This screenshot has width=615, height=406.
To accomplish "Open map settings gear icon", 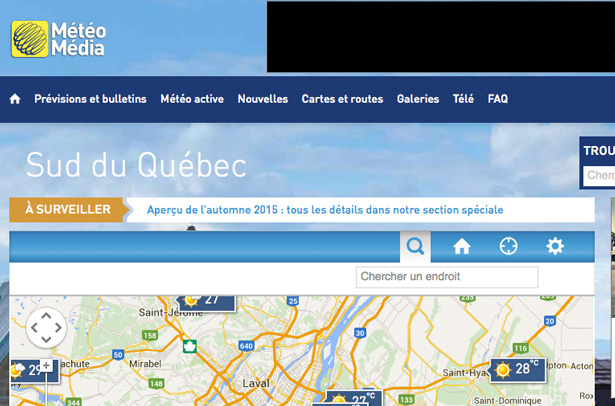I will (x=554, y=246).
